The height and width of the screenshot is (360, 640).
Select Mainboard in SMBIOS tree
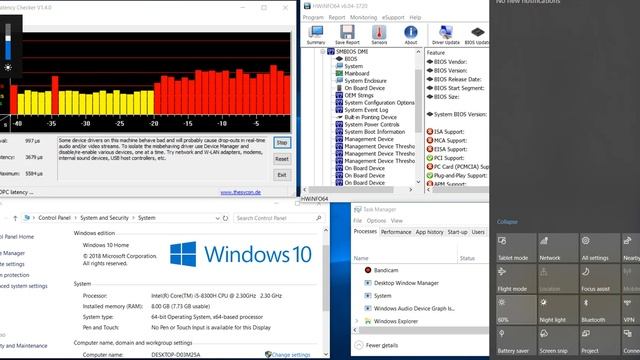[x=356, y=73]
